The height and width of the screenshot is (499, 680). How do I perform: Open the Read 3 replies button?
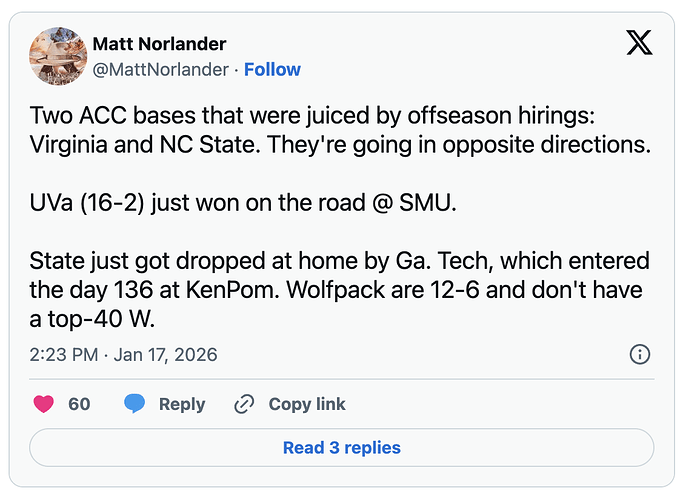pos(341,447)
